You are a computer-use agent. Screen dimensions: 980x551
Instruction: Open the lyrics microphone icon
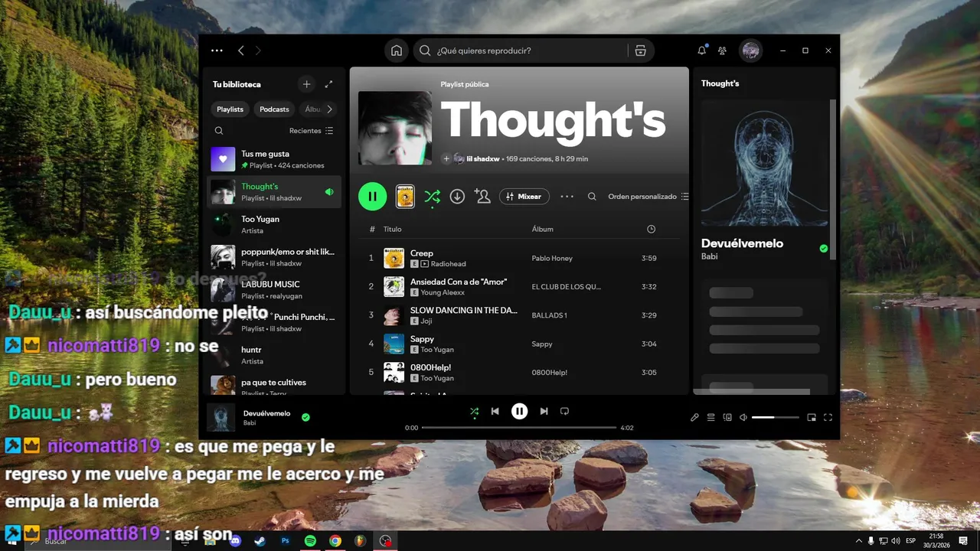pos(694,417)
